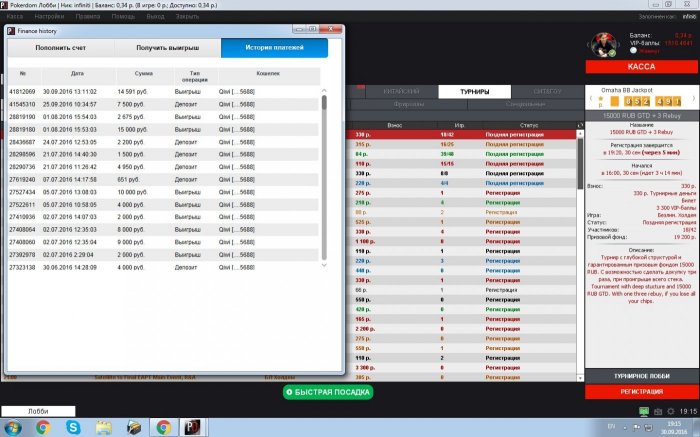
Task: Click the Лобби button at the bottom left
Action: [x=38, y=411]
